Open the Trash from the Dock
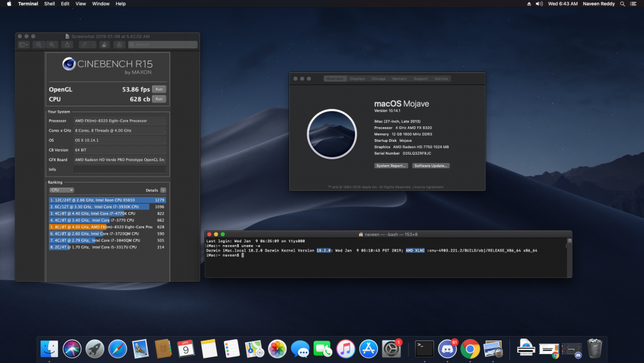 tap(594, 349)
